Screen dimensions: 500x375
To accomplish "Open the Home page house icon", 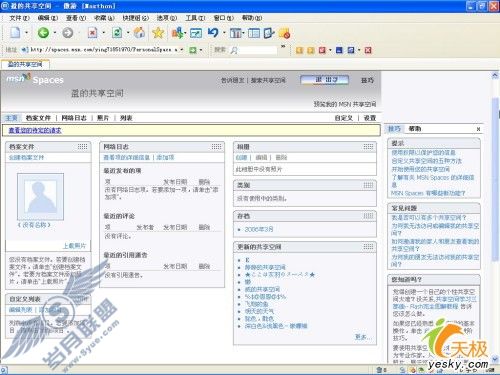I will click(x=139, y=33).
